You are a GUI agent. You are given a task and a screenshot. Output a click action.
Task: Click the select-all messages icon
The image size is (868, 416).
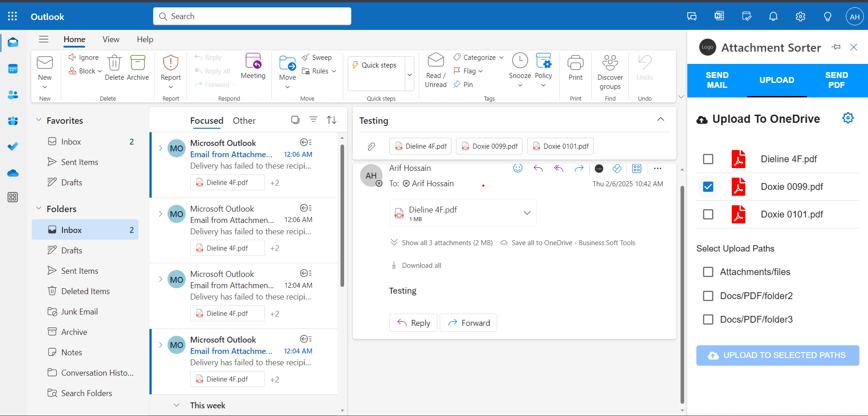(295, 120)
